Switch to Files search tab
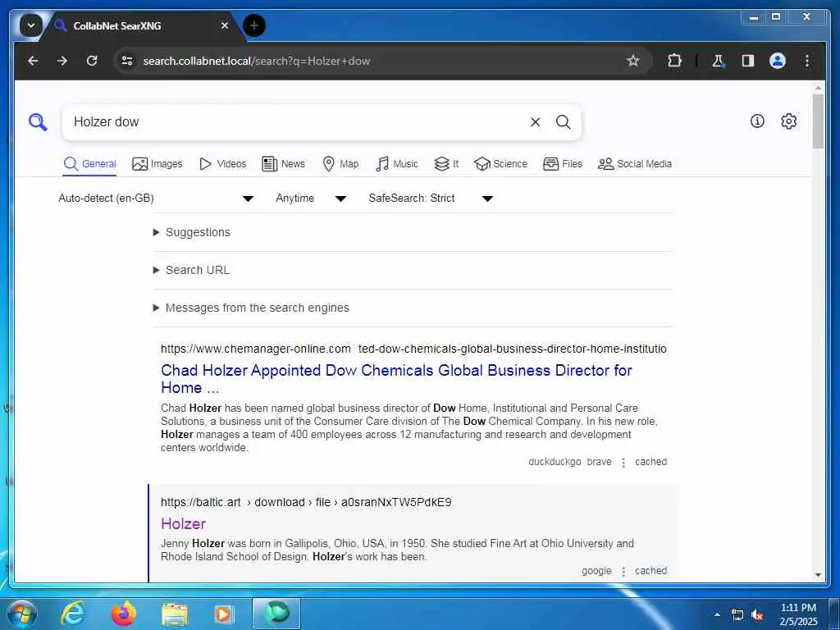This screenshot has height=630, width=840. pyautogui.click(x=563, y=164)
